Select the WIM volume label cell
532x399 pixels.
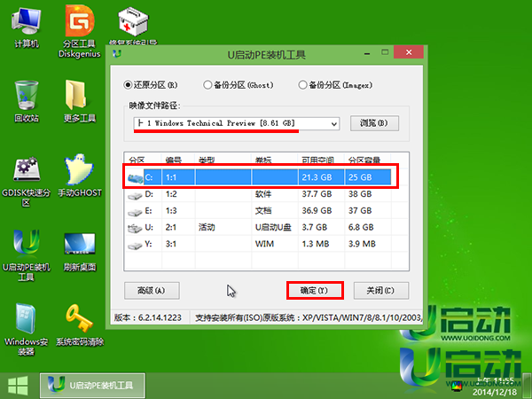(x=264, y=244)
